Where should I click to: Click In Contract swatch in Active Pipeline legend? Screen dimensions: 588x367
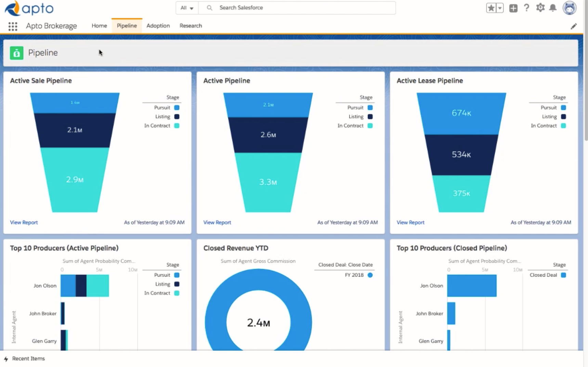(370, 126)
